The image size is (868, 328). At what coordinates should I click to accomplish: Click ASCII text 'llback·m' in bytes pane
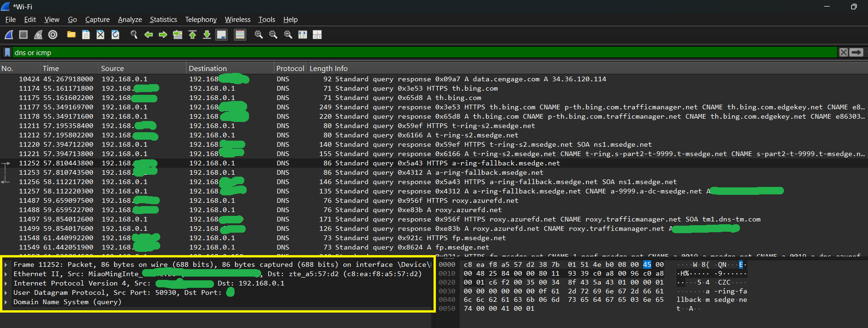click(x=693, y=299)
